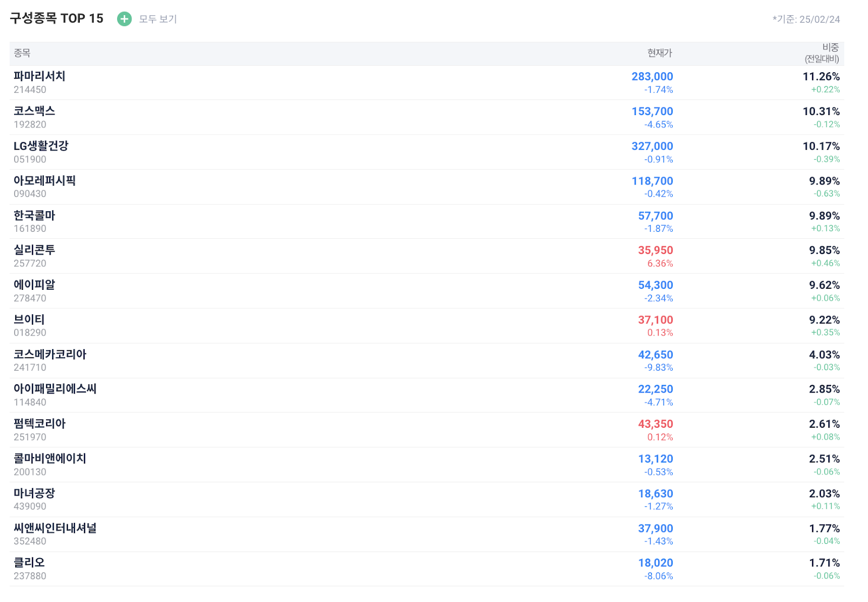The height and width of the screenshot is (602, 868).
Task: Click the price 18,020 for 클리오
Action: 655,563
